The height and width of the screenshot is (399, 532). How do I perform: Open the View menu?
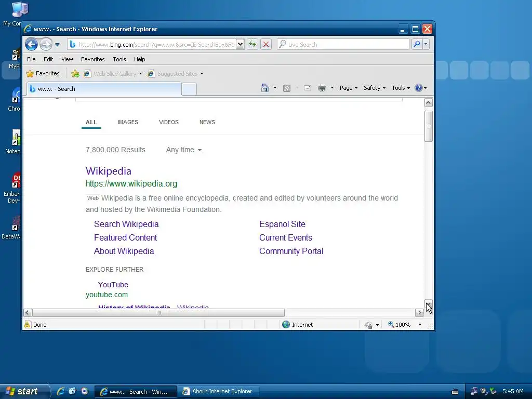[67, 59]
